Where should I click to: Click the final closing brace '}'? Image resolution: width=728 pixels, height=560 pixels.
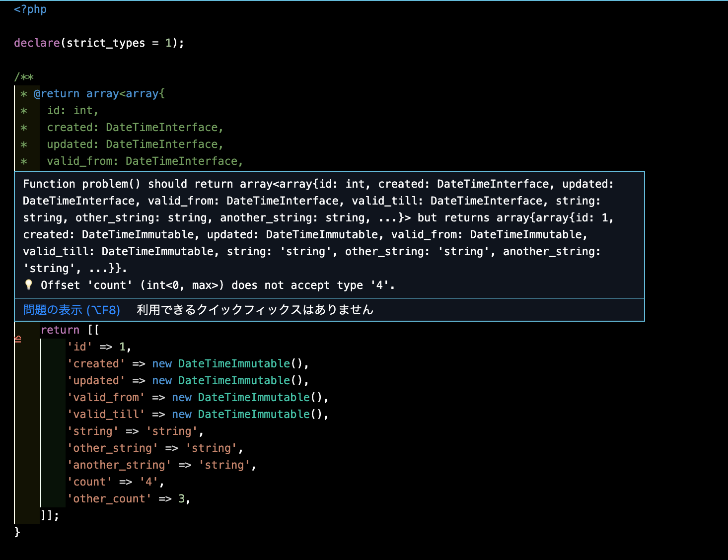(17, 532)
